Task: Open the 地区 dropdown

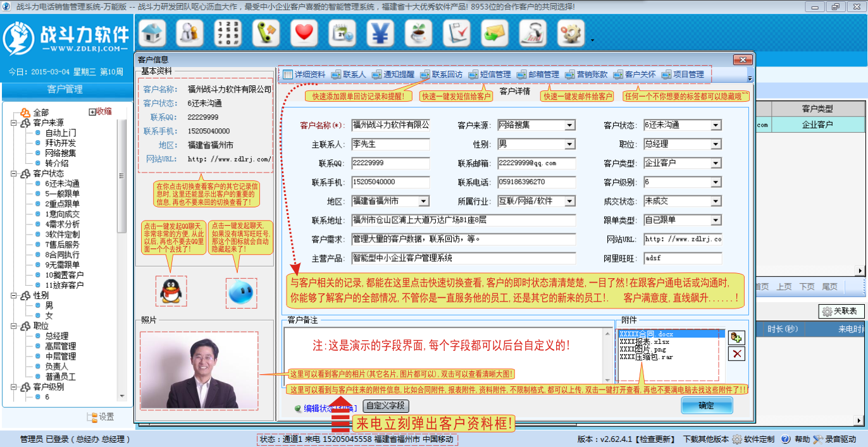Action: pos(424,201)
